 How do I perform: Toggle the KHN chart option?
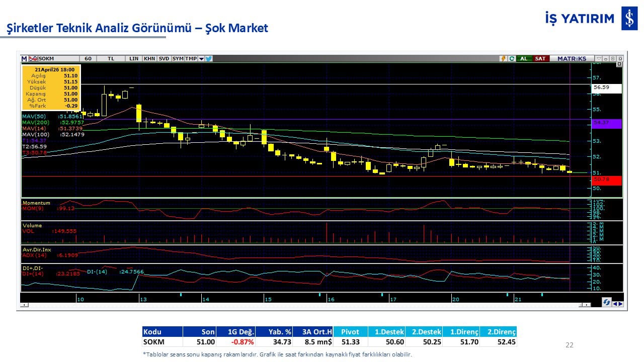tap(149, 59)
